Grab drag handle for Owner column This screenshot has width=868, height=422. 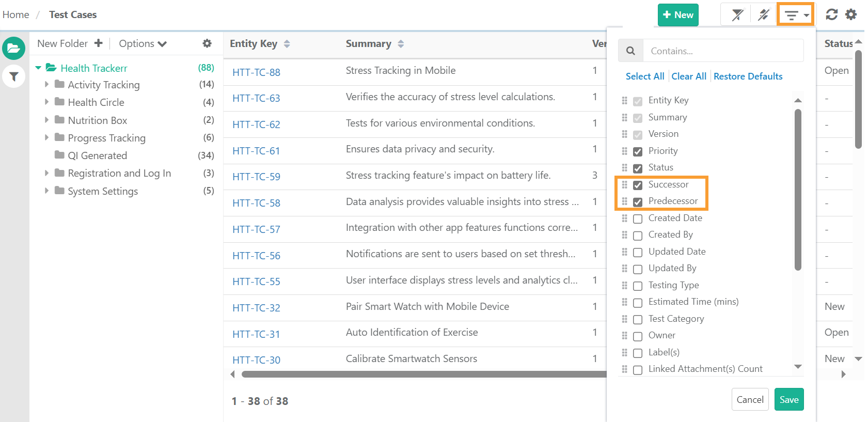[624, 335]
